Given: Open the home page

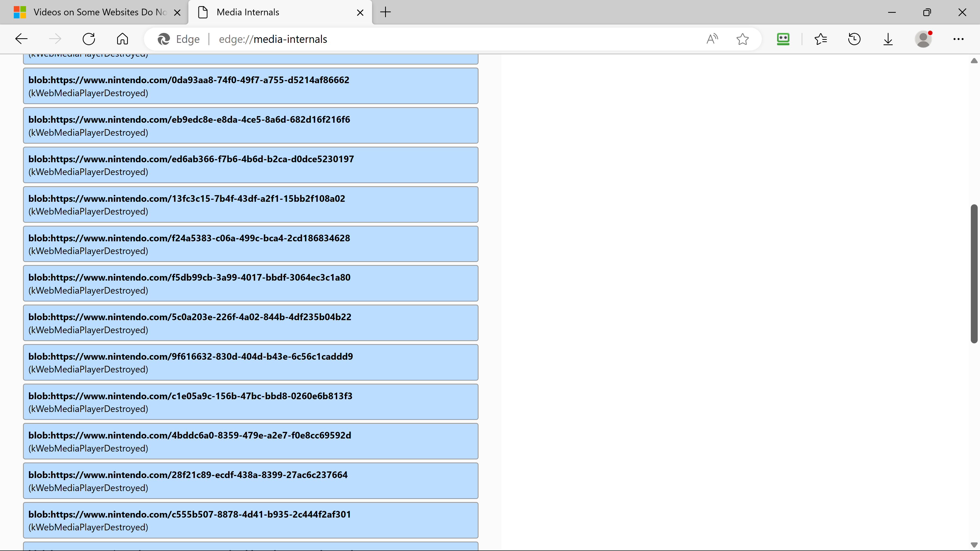Looking at the screenshot, I should pyautogui.click(x=122, y=39).
